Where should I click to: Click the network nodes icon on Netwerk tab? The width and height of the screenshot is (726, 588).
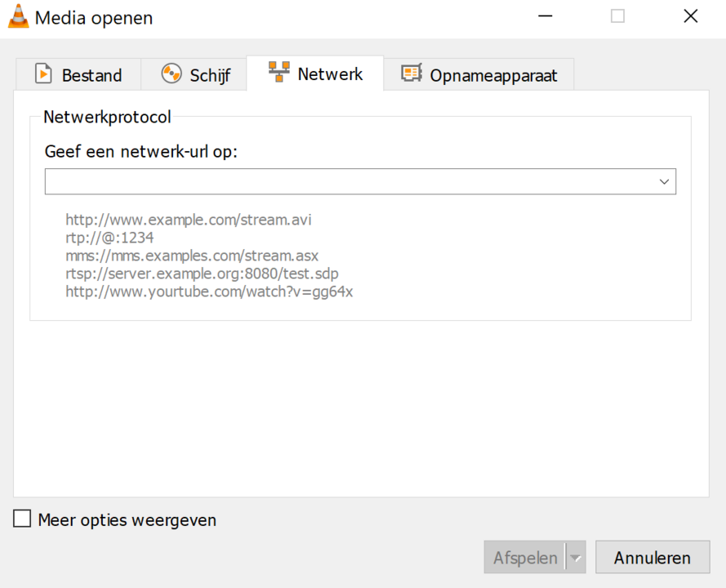tap(278, 73)
